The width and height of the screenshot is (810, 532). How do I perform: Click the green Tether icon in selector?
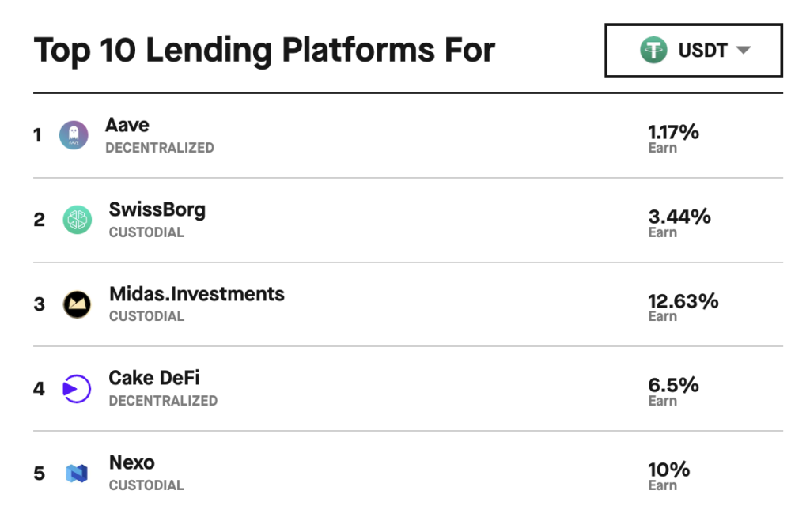(x=653, y=50)
